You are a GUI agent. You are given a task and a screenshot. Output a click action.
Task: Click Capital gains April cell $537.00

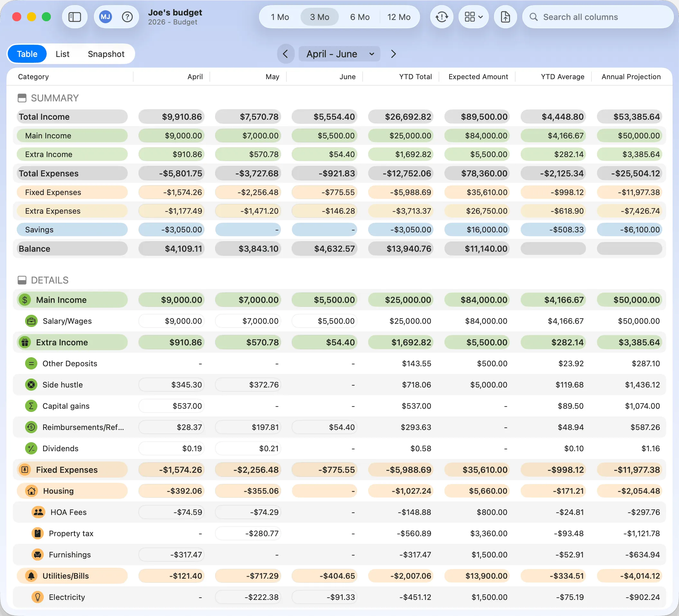point(172,406)
